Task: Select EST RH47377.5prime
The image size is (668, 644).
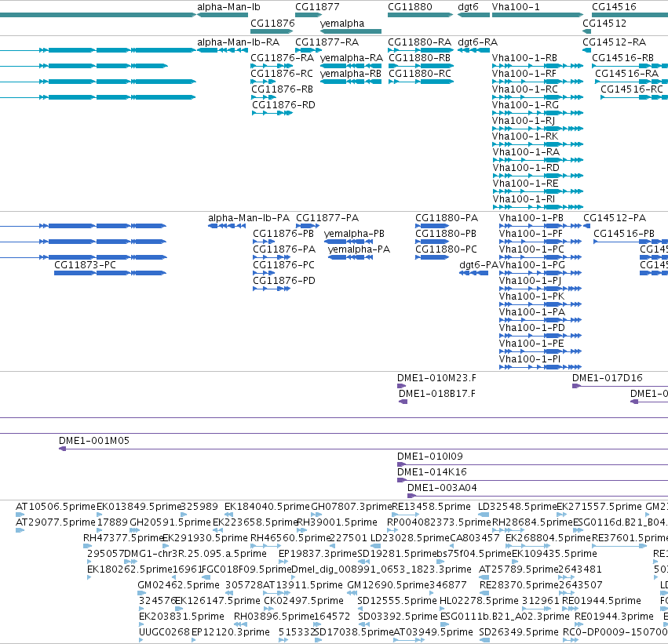Action: [x=123, y=538]
